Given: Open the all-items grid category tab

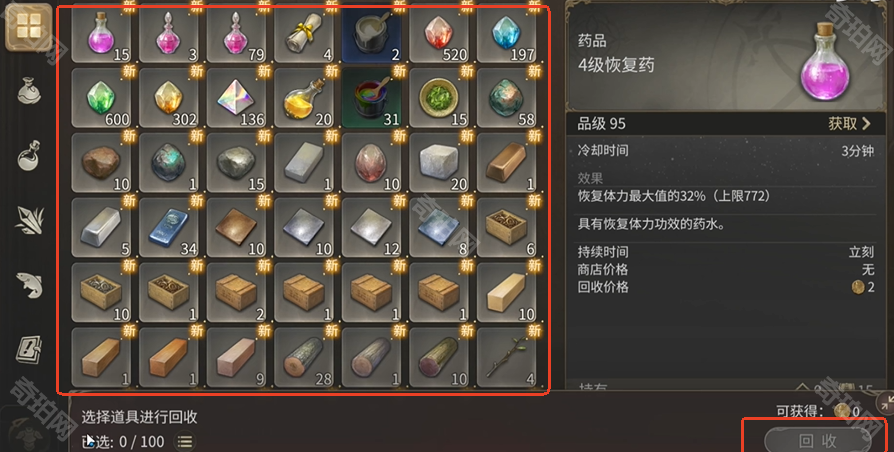Looking at the screenshot, I should coord(29,27).
